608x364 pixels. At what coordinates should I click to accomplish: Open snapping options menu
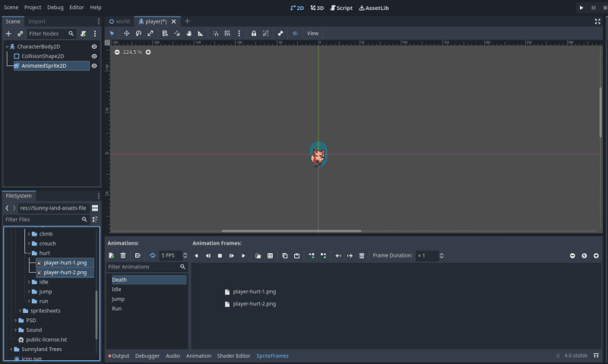point(239,33)
